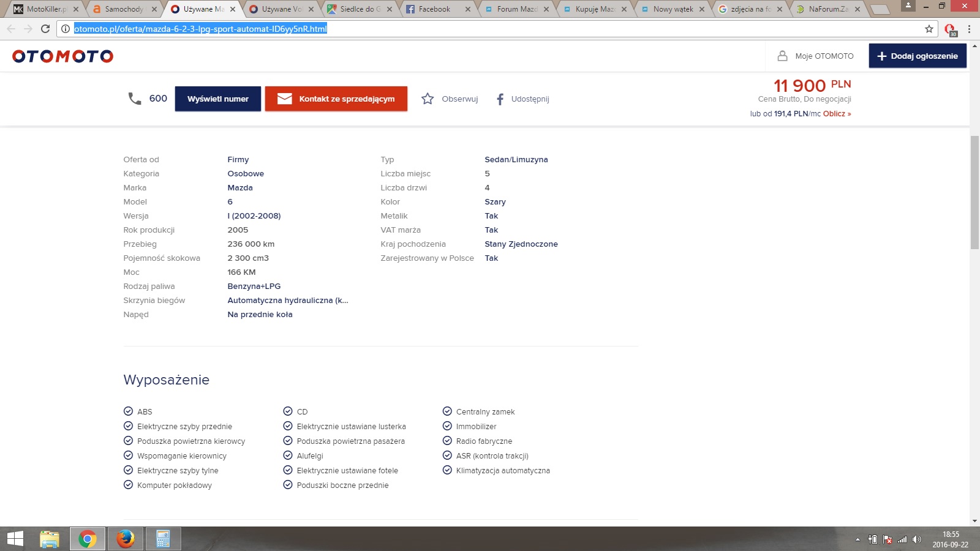Click the ABS checkmark item
Viewport: 980px width, 551px height.
tap(128, 411)
